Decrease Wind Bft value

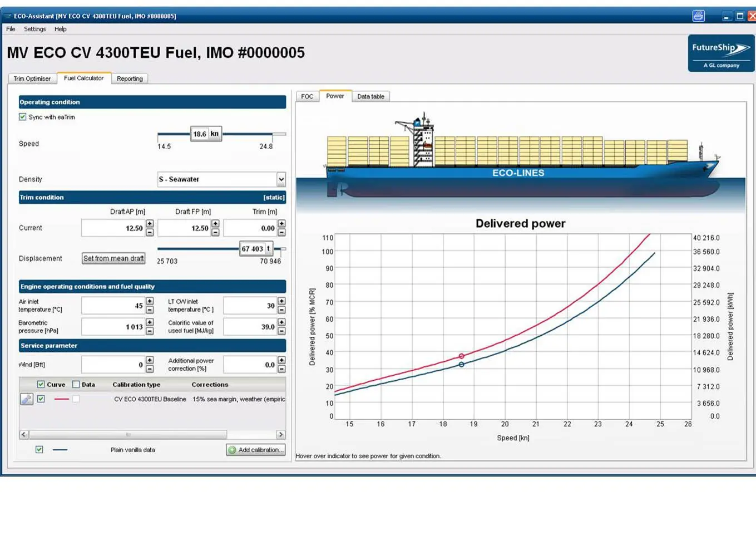pyautogui.click(x=150, y=369)
